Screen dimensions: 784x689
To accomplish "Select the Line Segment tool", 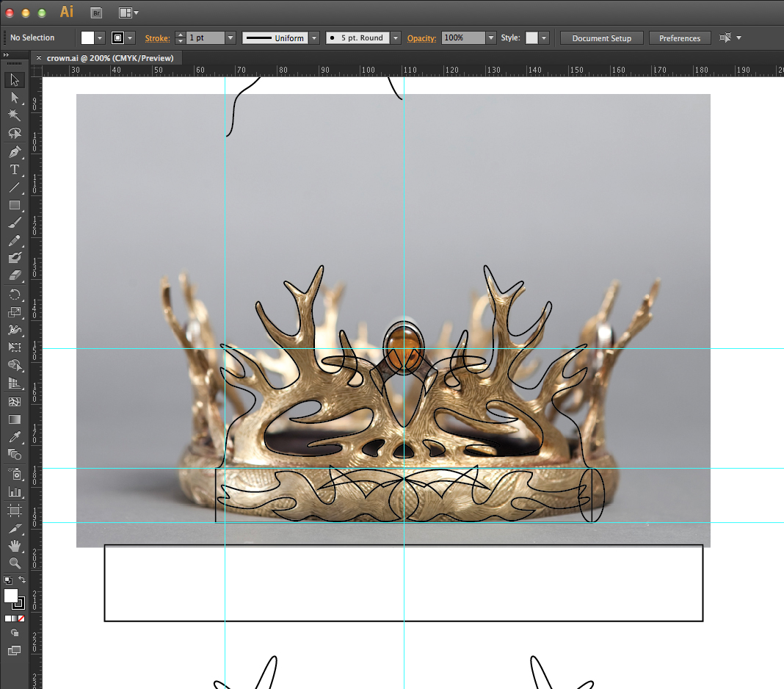I will click(15, 187).
